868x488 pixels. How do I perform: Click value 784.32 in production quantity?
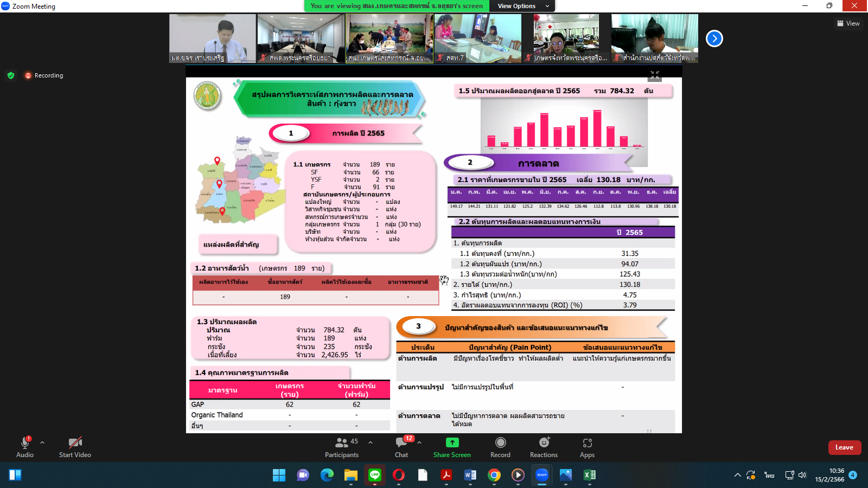pyautogui.click(x=334, y=330)
